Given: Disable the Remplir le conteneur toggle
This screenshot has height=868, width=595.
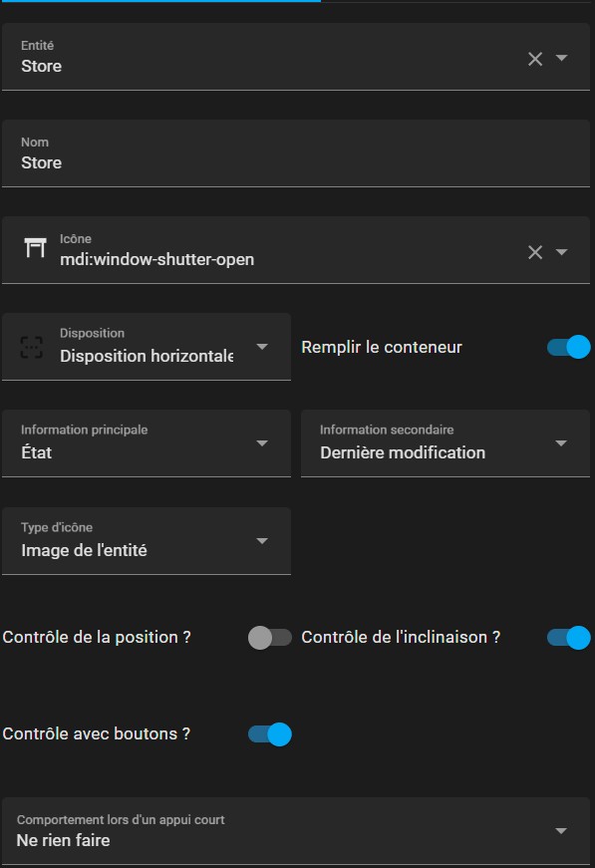Looking at the screenshot, I should [568, 347].
